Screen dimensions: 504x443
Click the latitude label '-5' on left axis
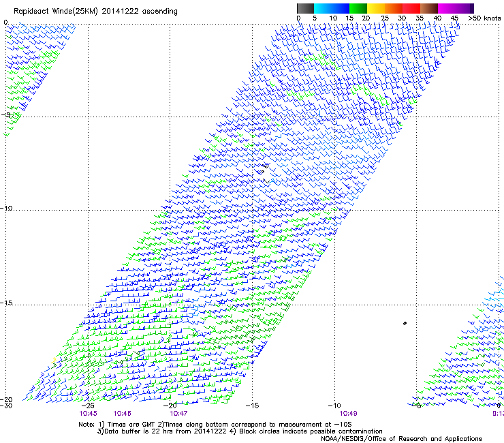coord(6,114)
